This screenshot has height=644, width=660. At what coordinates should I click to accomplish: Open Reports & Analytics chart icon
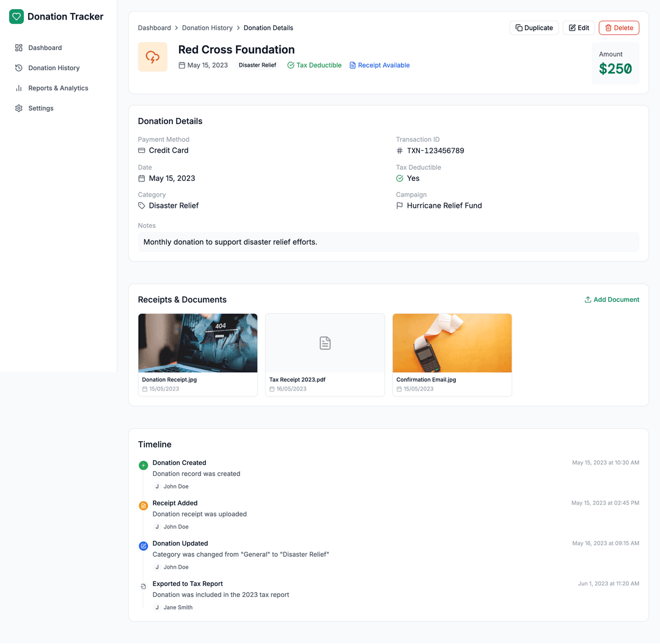pyautogui.click(x=18, y=88)
